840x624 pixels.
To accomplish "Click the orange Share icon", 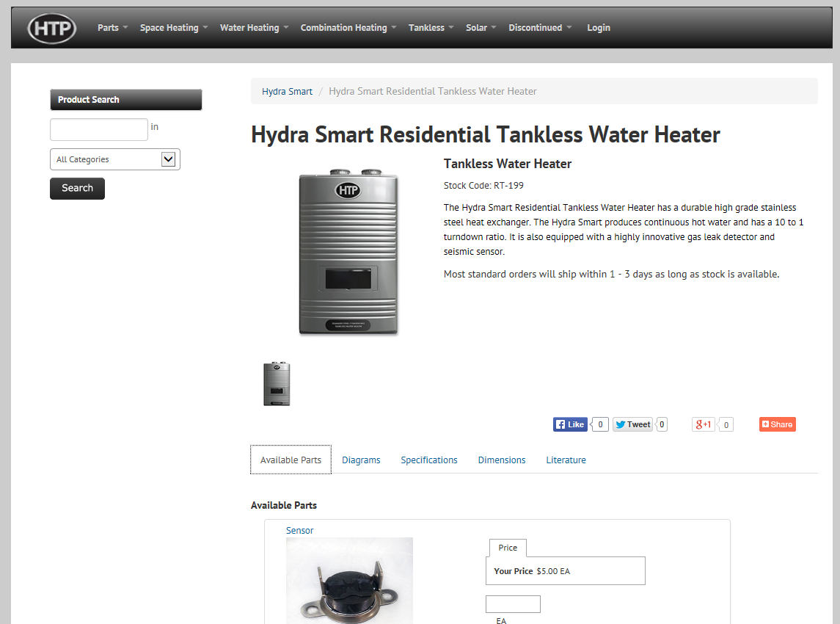I will coord(777,424).
